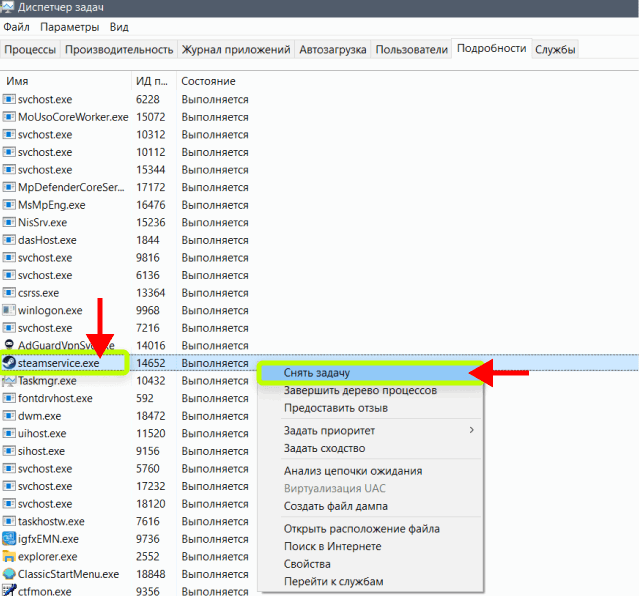Click Выполняется status of explorer.exe
Viewport: 639px width, 596px height.
(215, 556)
